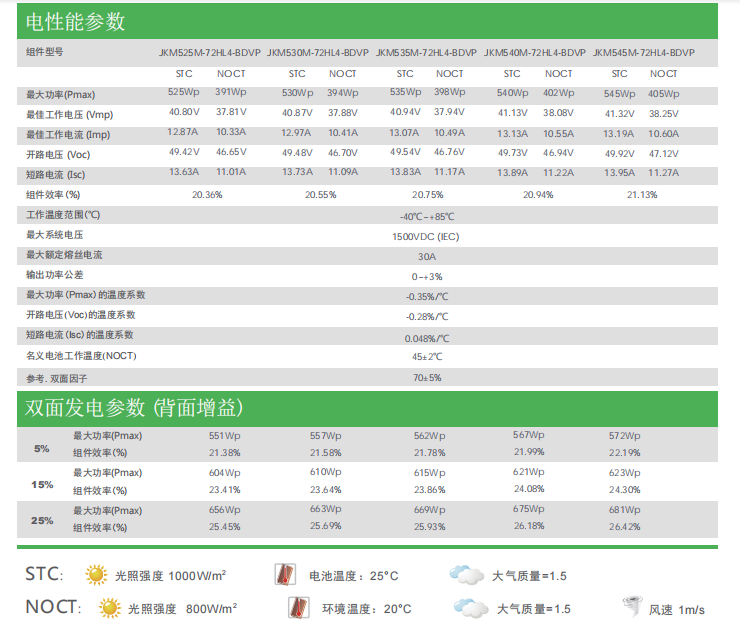This screenshot has height=631, width=740.
Task: Select the 最佳工作电压 (Vmp) label
Action: click(70, 115)
